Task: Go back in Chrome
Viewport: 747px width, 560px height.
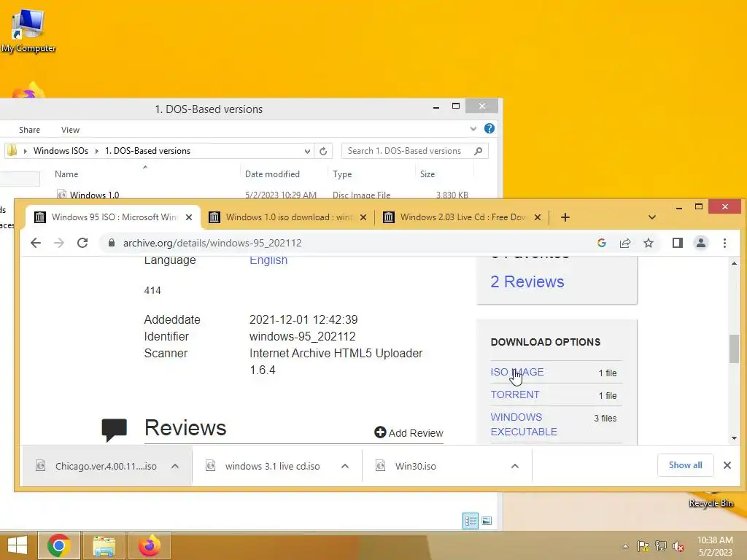Action: pos(36,243)
